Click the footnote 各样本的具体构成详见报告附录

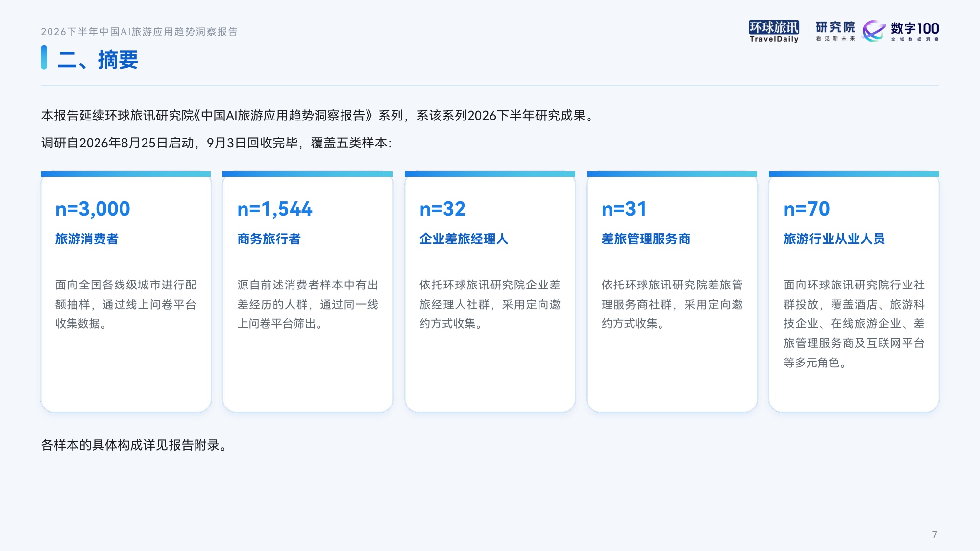(x=134, y=445)
